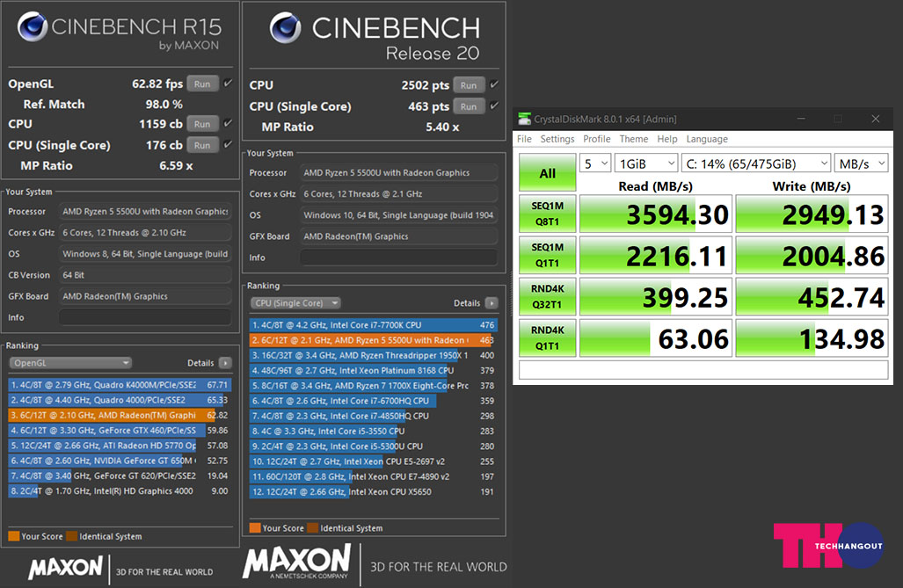
Task: Click R15 Processor field AMD Ryzen 5 5500U
Action: click(145, 211)
